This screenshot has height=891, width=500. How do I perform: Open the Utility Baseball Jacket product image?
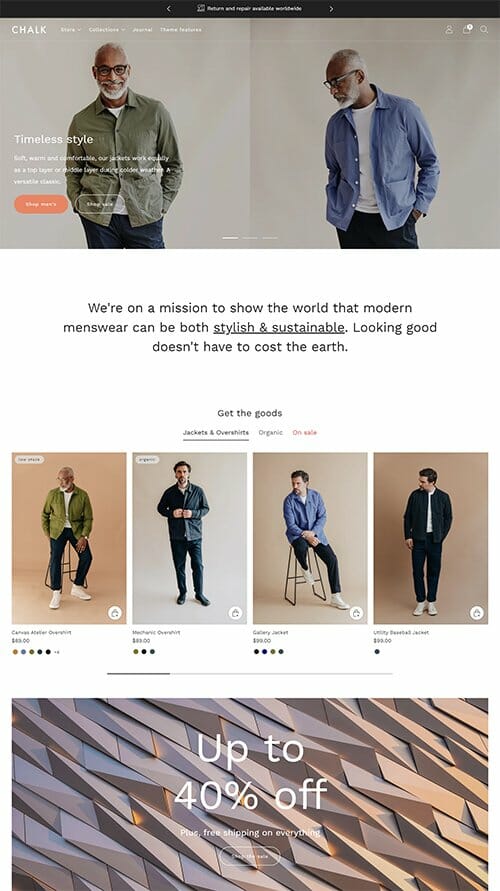click(431, 538)
